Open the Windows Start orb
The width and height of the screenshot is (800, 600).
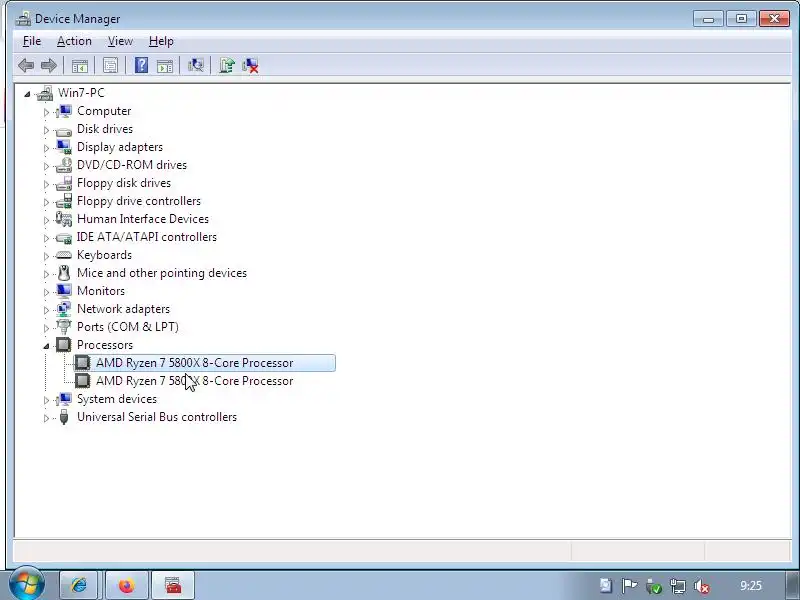point(26,584)
